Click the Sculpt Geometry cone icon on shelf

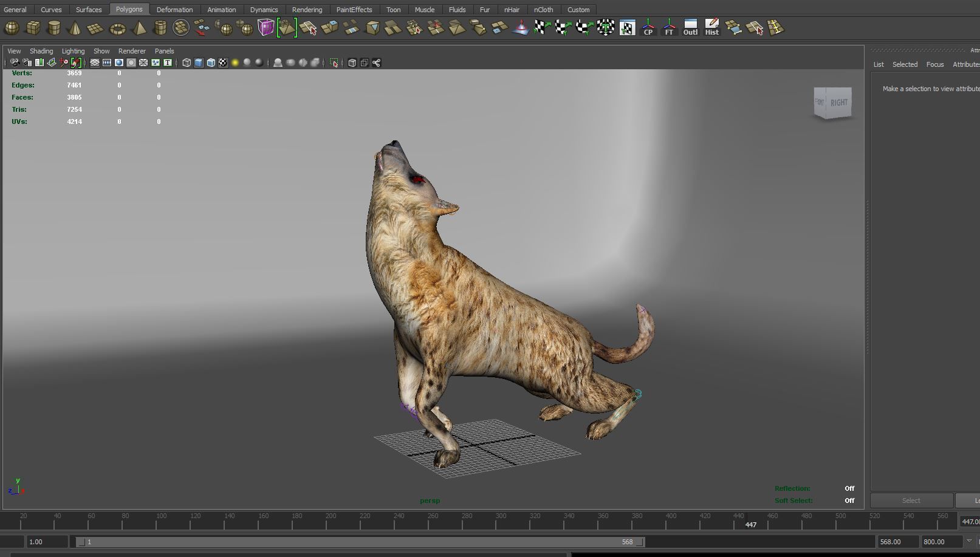(521, 28)
